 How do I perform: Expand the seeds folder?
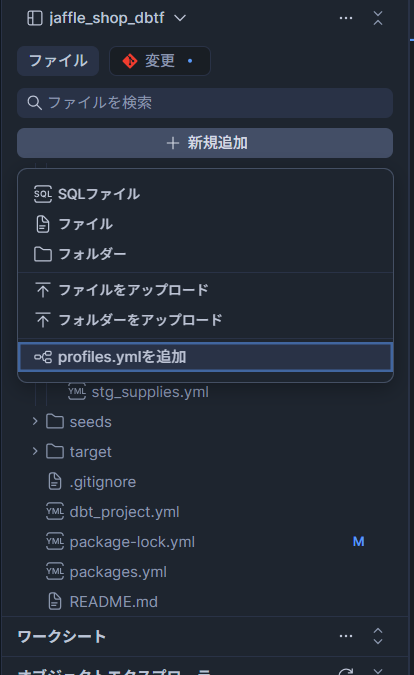(x=35, y=421)
